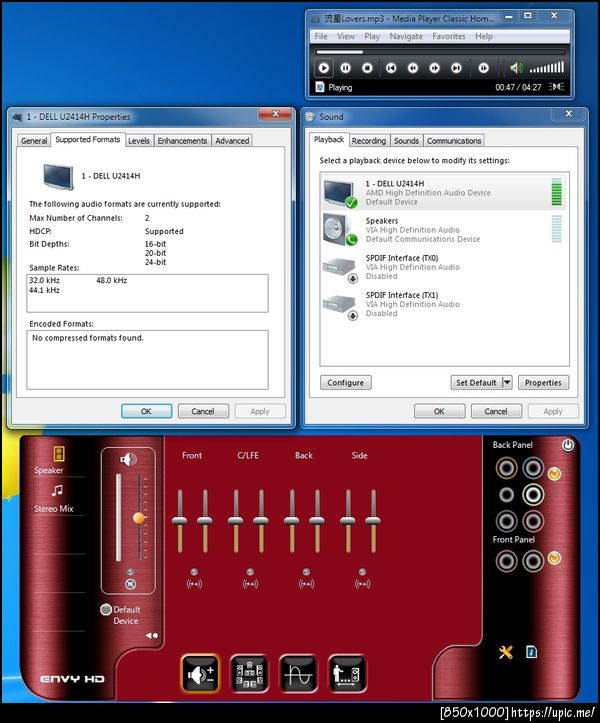Toggle Front channel link icon

click(x=194, y=584)
